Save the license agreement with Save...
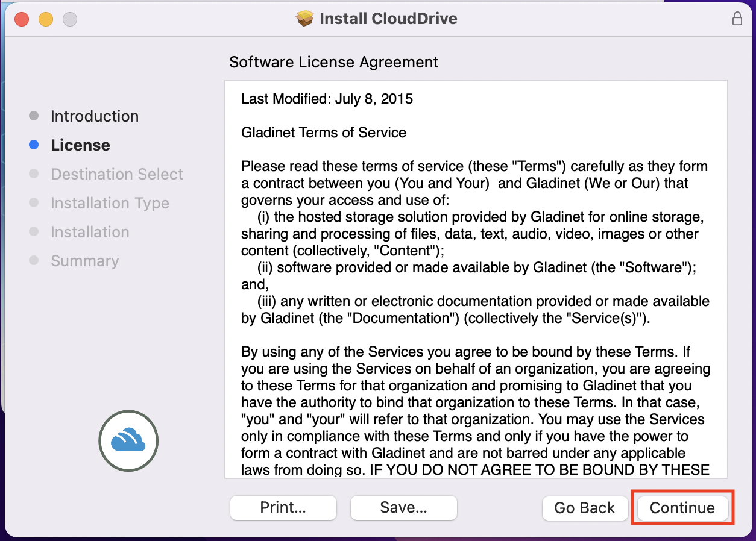Viewport: 756px width, 541px height. (x=404, y=507)
